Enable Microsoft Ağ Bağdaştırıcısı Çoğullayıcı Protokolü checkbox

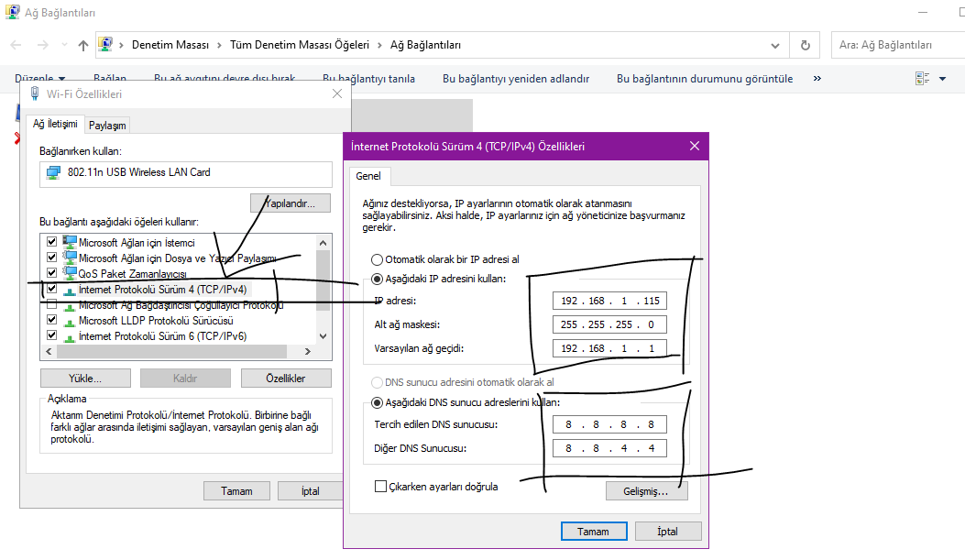tap(51, 304)
